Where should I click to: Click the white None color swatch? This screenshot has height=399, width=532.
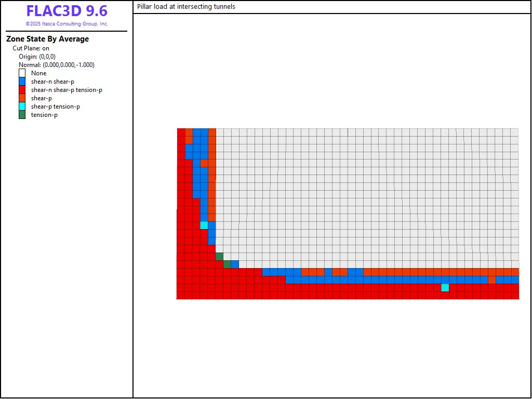click(x=22, y=73)
